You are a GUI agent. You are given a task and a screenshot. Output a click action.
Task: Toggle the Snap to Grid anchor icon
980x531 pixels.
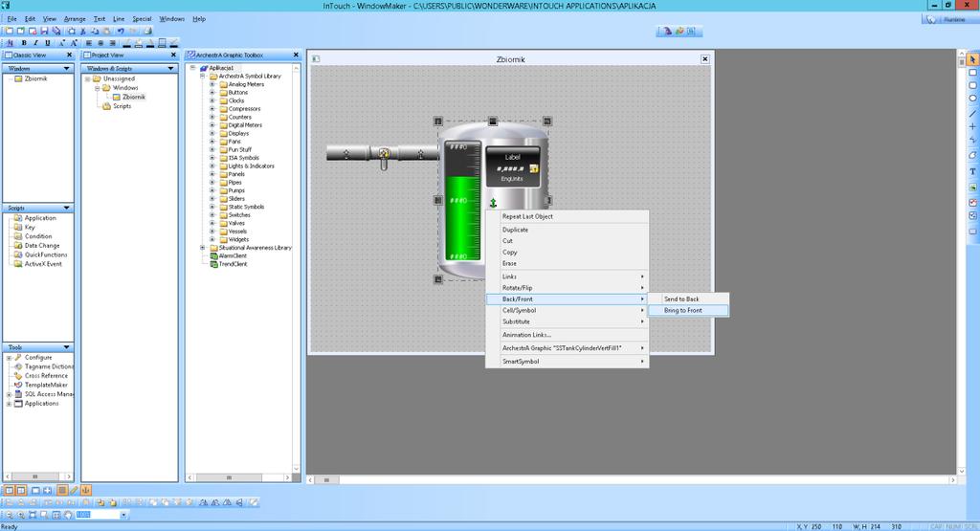[86, 491]
